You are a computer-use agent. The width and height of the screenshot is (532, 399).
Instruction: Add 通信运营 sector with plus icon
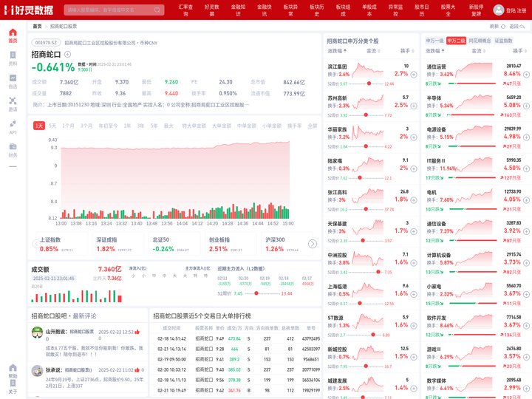[526, 75]
